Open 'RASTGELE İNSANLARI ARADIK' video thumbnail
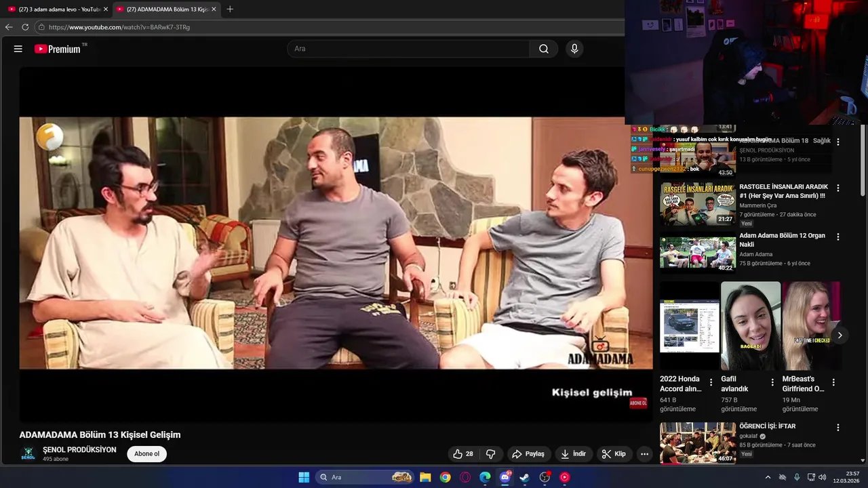 (698, 203)
